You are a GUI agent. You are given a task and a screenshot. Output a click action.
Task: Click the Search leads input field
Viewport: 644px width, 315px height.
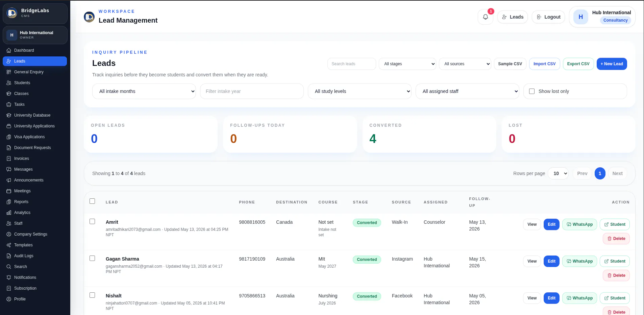pyautogui.click(x=351, y=64)
